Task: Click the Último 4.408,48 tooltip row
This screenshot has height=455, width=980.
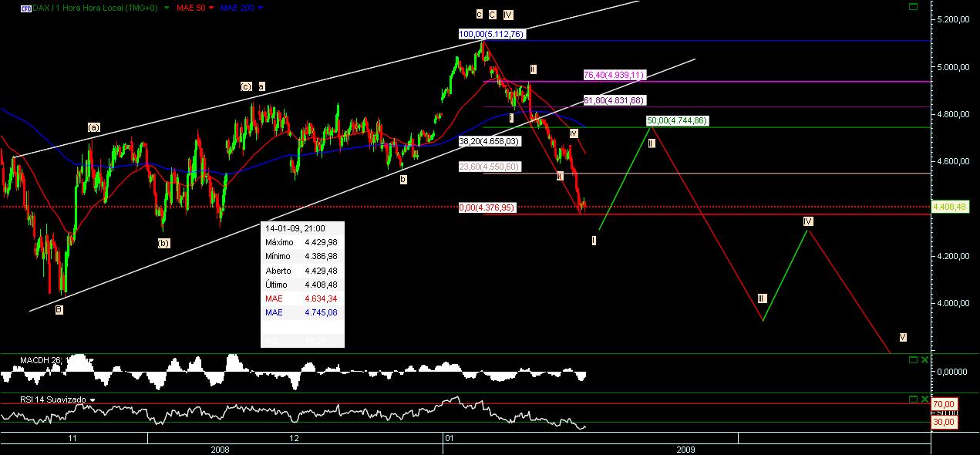Action: click(x=301, y=285)
